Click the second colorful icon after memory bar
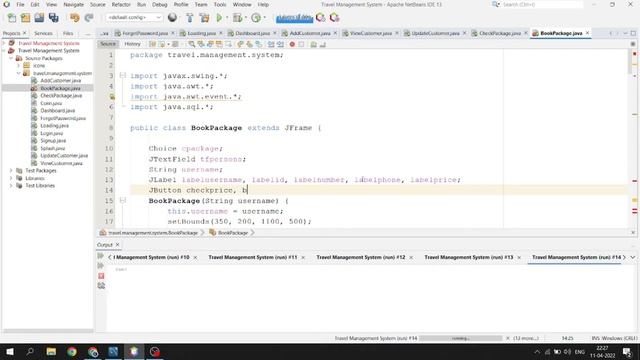Viewport: 640px width, 360px height. click(x=335, y=18)
